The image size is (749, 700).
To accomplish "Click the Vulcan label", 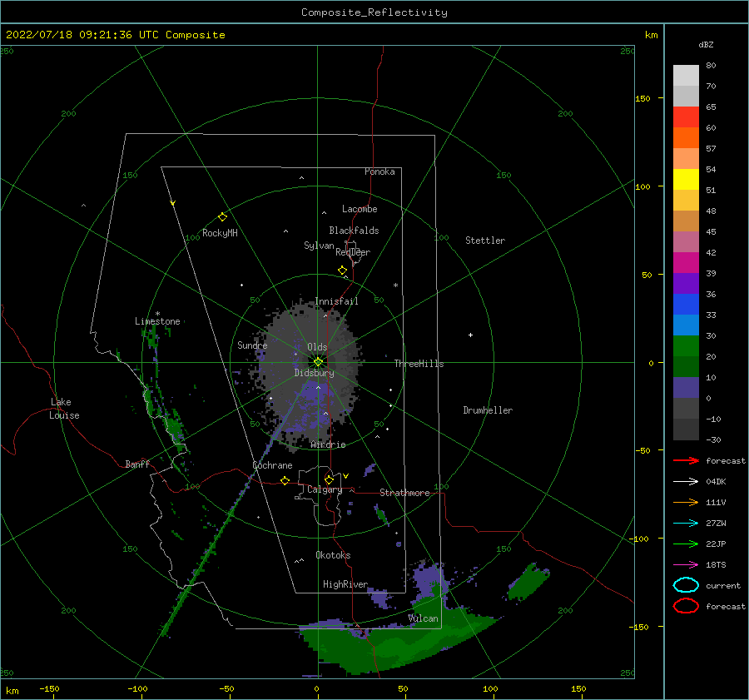I will point(423,618).
